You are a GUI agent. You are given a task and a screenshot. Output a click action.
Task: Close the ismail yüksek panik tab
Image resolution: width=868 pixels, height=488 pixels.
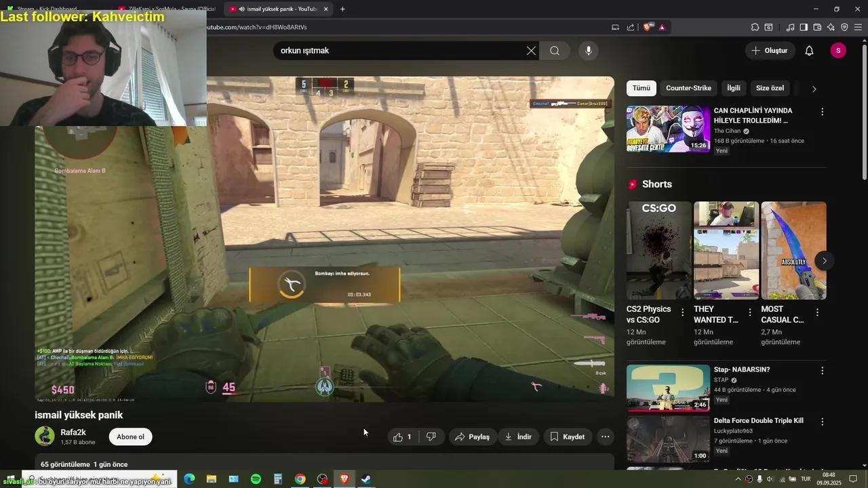[326, 9]
